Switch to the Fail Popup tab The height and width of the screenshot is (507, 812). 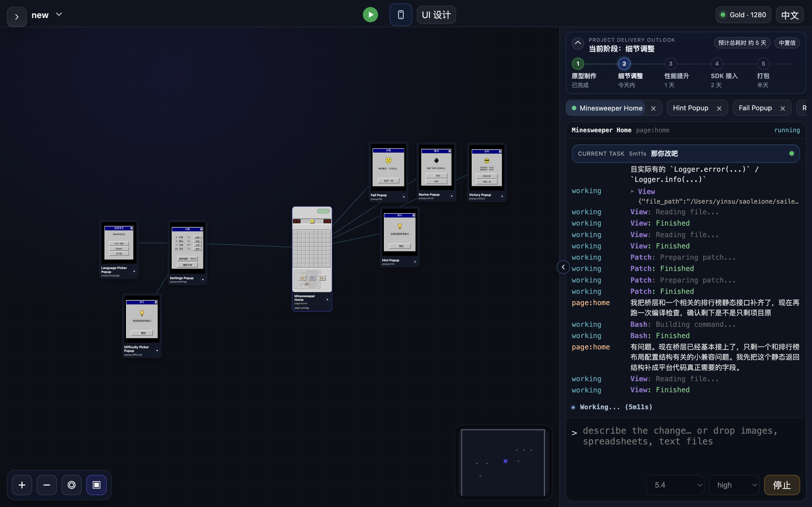coord(755,108)
